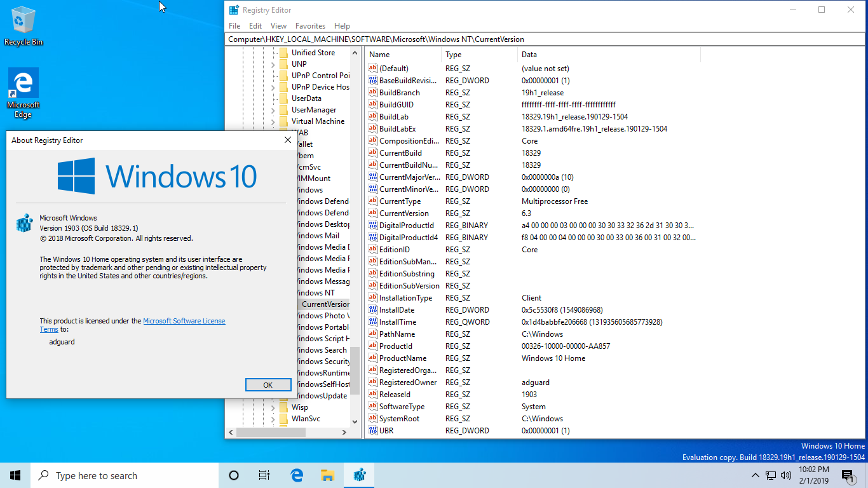
Task: Select the RegisteredOwner value row
Action: (532, 383)
